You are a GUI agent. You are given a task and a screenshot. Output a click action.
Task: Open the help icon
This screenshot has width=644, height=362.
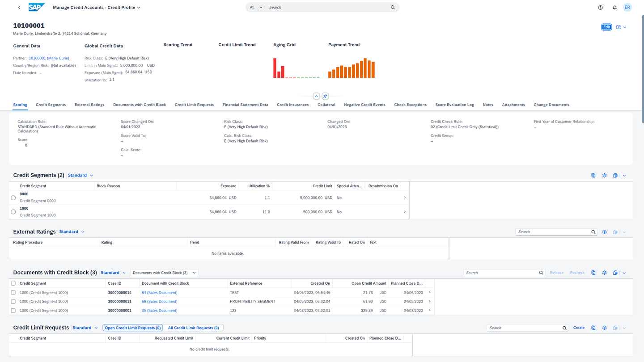tap(601, 8)
